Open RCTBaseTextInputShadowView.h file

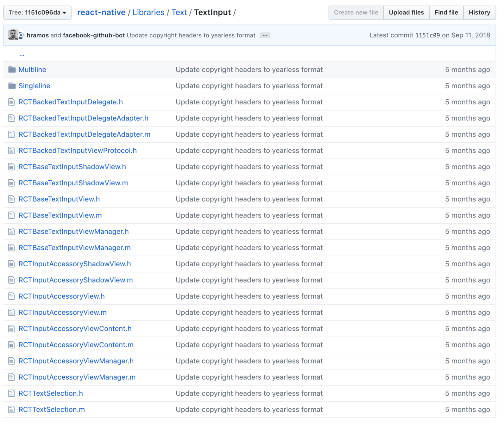(x=72, y=167)
